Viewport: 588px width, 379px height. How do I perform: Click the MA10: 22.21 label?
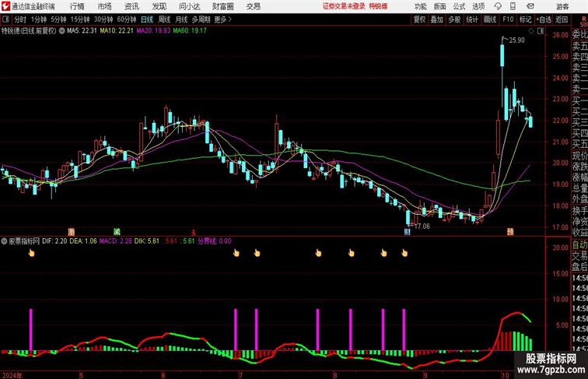click(117, 31)
